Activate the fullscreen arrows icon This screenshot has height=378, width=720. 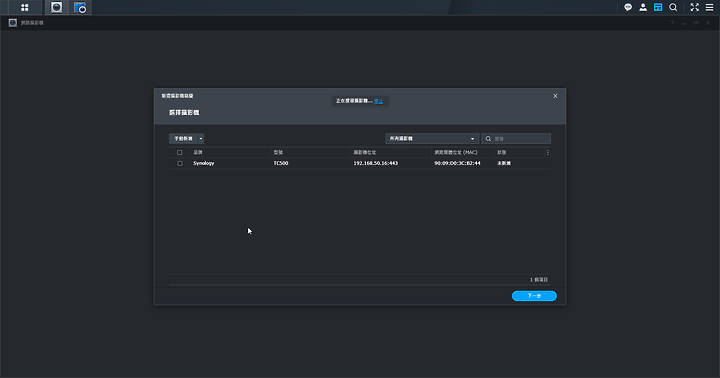tap(694, 7)
